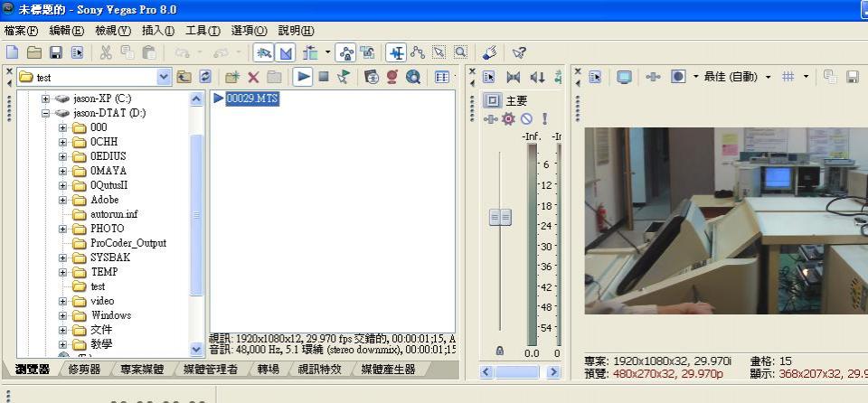
Task: Expand the Windows folder node
Action: [62, 315]
